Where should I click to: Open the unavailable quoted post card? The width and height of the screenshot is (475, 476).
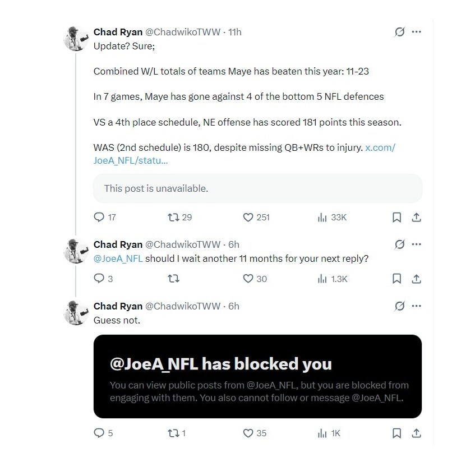[257, 188]
